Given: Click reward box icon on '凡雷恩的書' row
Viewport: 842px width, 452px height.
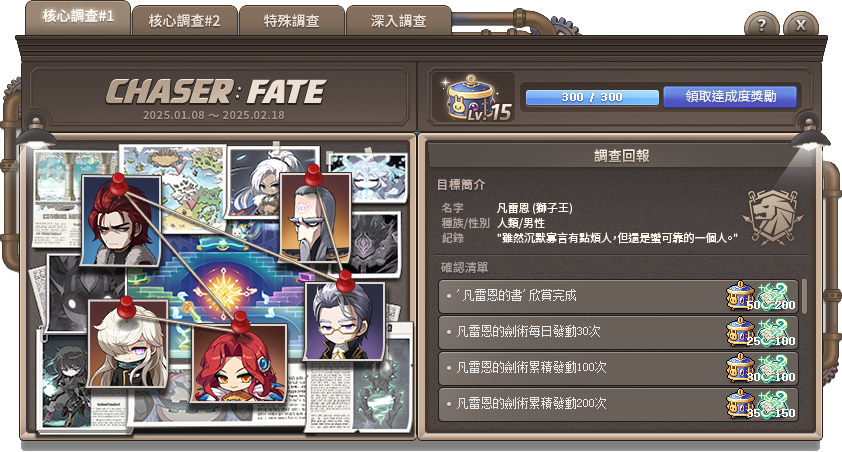Looking at the screenshot, I should click(x=741, y=296).
